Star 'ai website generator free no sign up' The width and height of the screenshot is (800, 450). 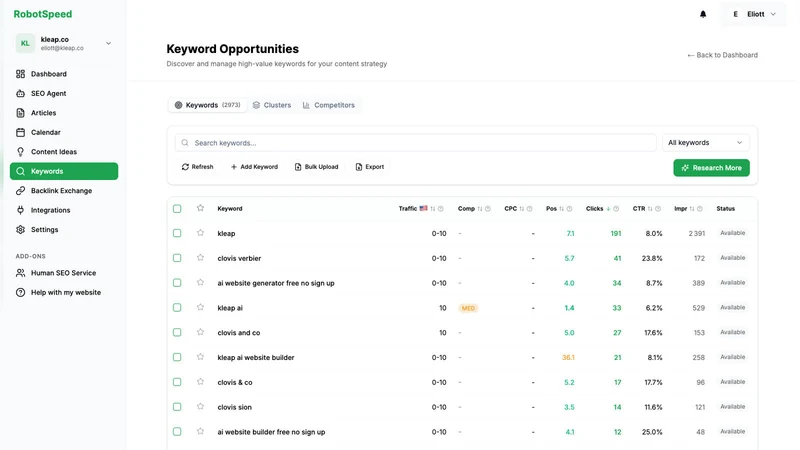200,282
